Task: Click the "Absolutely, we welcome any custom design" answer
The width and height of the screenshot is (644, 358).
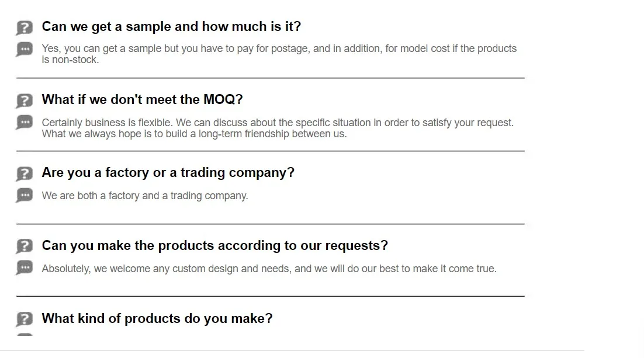Action: point(269,269)
